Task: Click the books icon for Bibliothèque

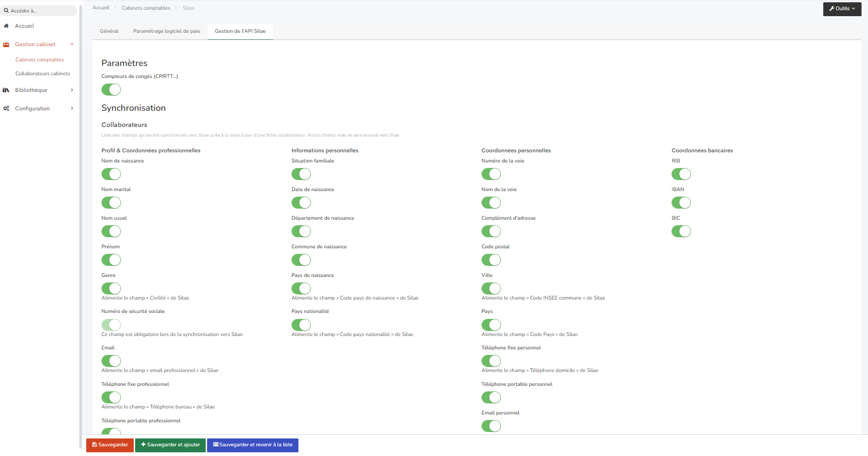Action: 6,90
